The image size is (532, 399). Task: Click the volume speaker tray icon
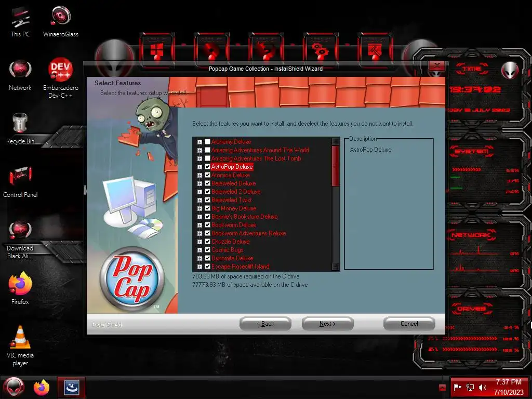482,387
